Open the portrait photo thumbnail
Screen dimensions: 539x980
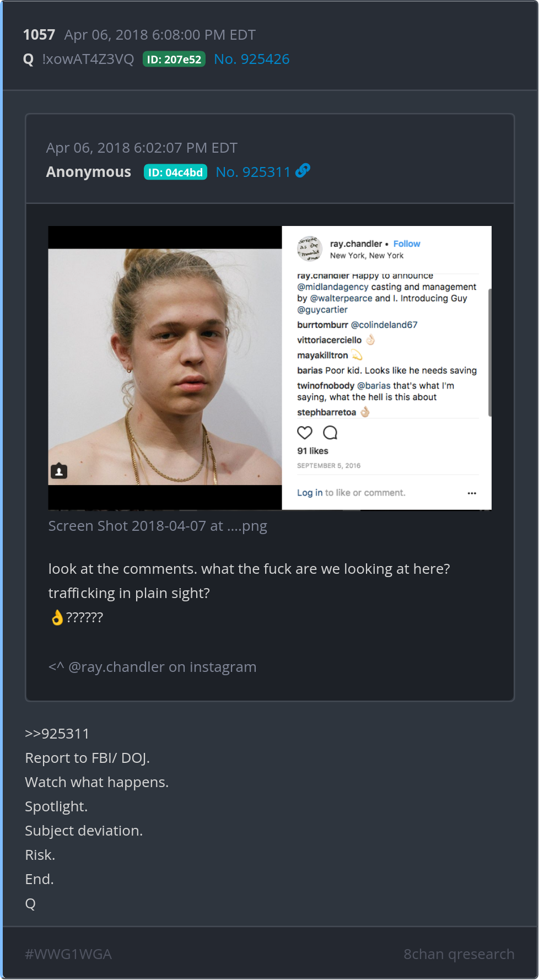[165, 367]
